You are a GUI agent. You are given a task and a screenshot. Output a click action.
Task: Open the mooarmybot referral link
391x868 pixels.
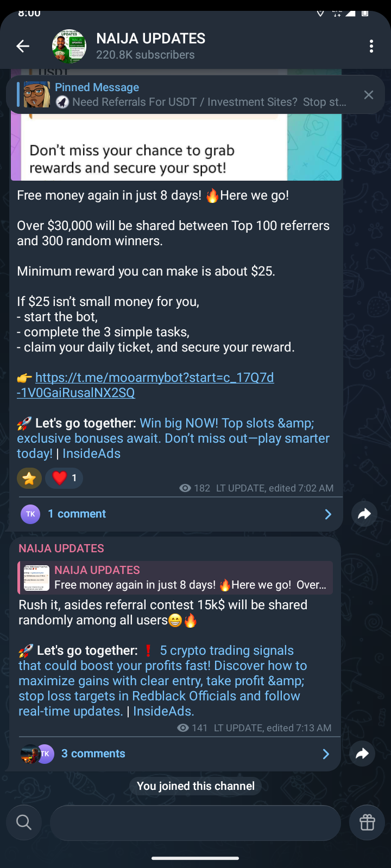146,385
